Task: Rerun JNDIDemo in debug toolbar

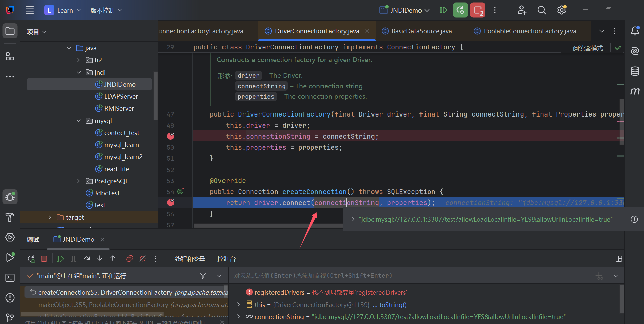Action: coord(31,259)
